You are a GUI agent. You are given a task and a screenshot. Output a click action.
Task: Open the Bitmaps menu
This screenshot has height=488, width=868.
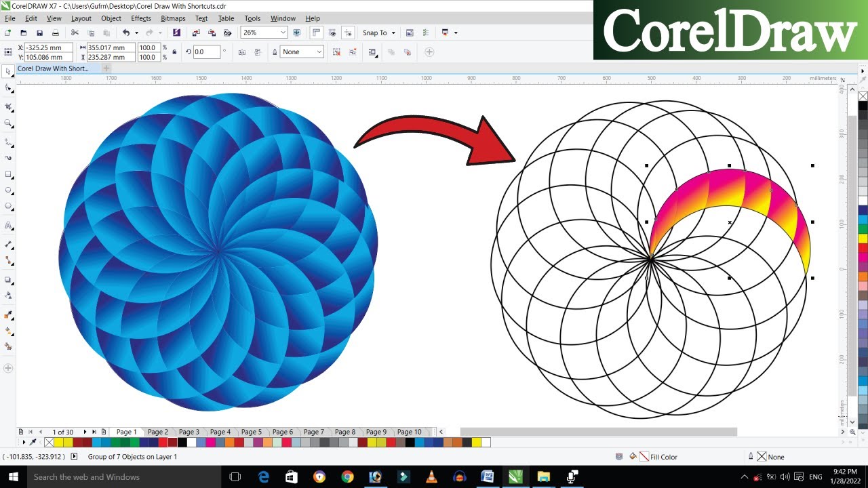click(x=173, y=18)
